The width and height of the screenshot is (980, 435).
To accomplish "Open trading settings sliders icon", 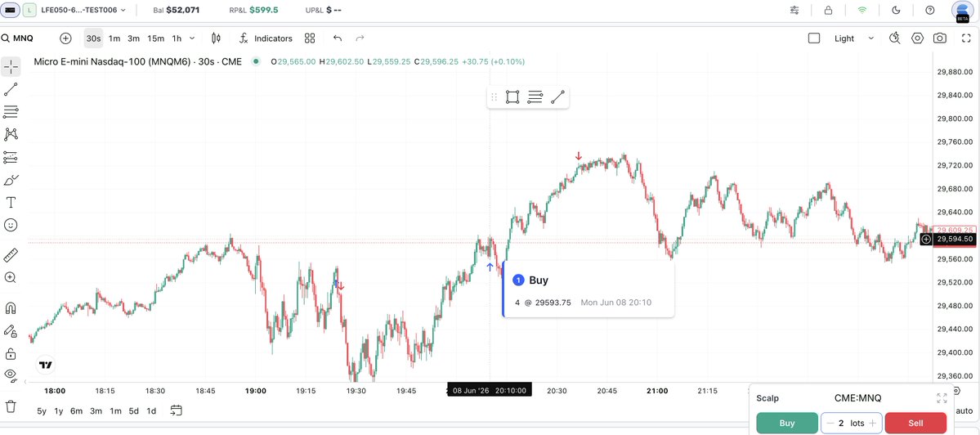I will click(794, 10).
